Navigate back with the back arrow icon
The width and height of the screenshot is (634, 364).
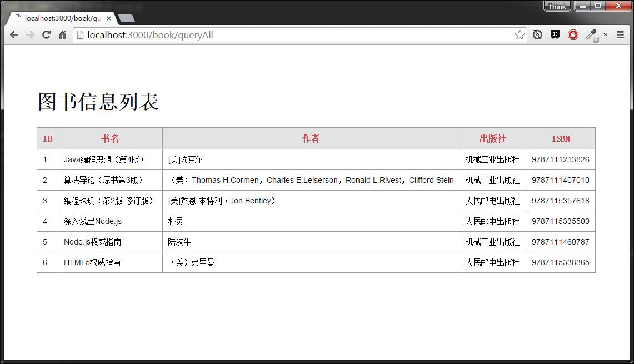click(x=14, y=34)
